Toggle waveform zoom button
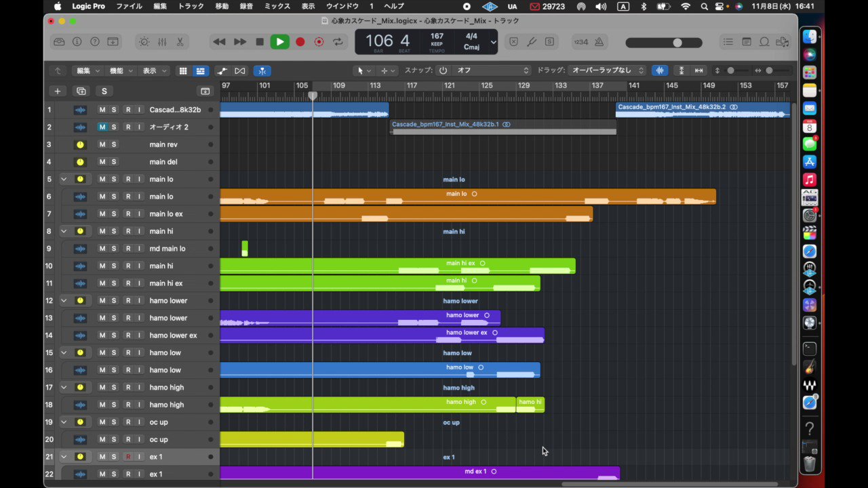This screenshot has width=868, height=488. (659, 70)
